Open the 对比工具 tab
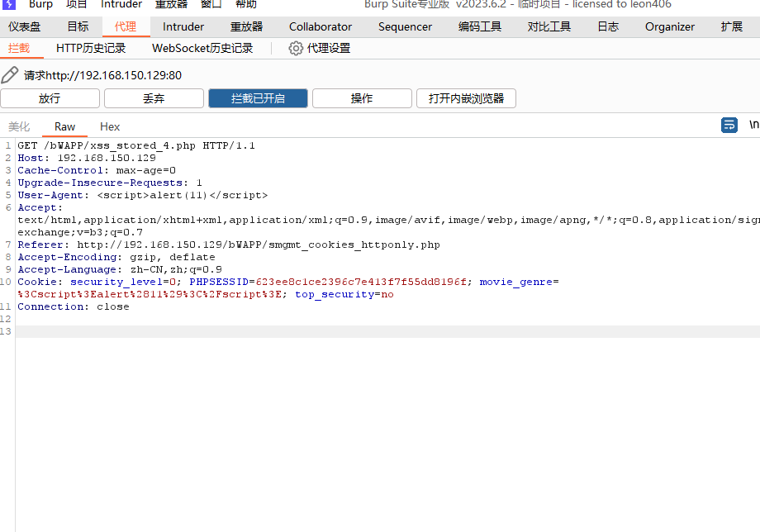This screenshot has height=532, width=760. point(549,26)
